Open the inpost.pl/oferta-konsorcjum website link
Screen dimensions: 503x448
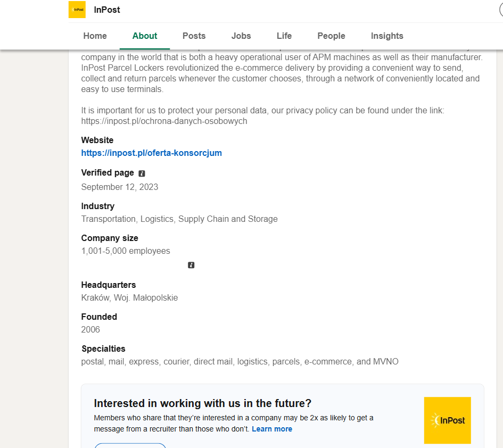point(151,153)
